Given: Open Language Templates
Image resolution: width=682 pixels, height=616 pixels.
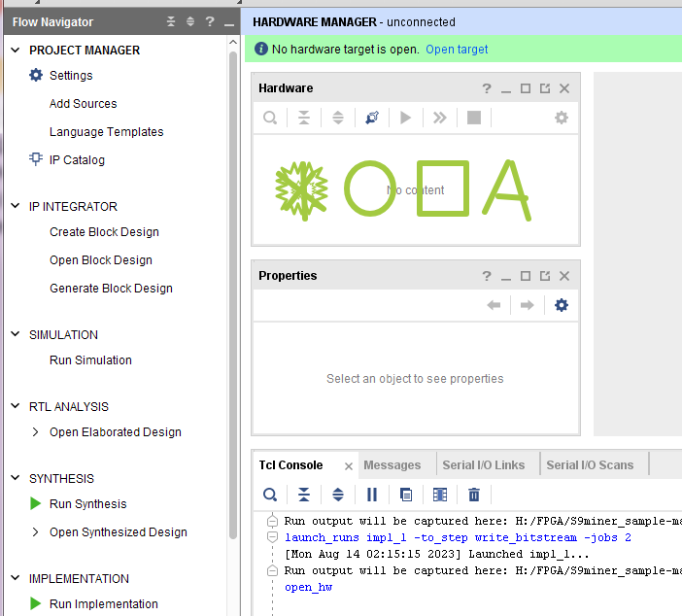Looking at the screenshot, I should [107, 132].
